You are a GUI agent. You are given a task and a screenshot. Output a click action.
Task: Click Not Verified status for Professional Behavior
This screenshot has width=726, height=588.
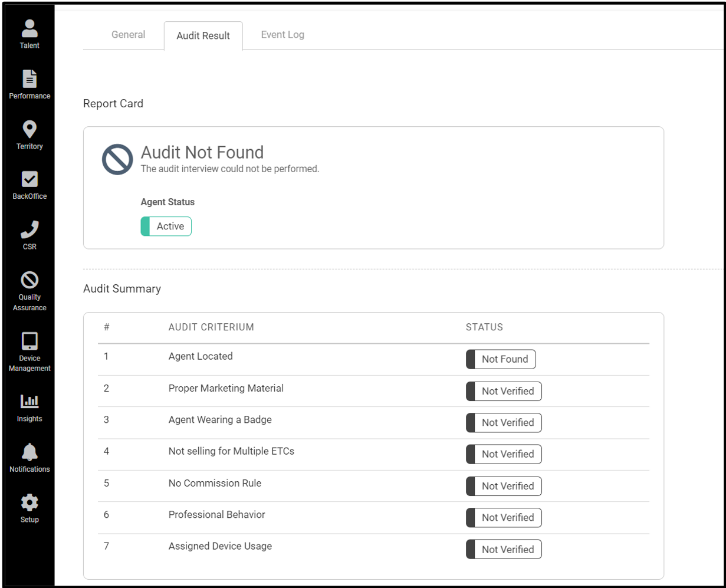click(504, 517)
